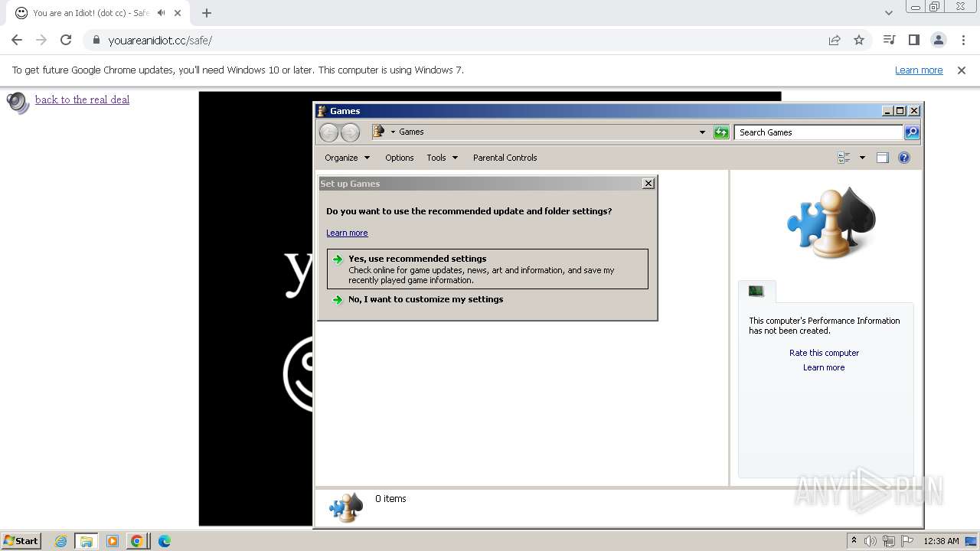Expand the Organize dropdown menu

tap(348, 158)
